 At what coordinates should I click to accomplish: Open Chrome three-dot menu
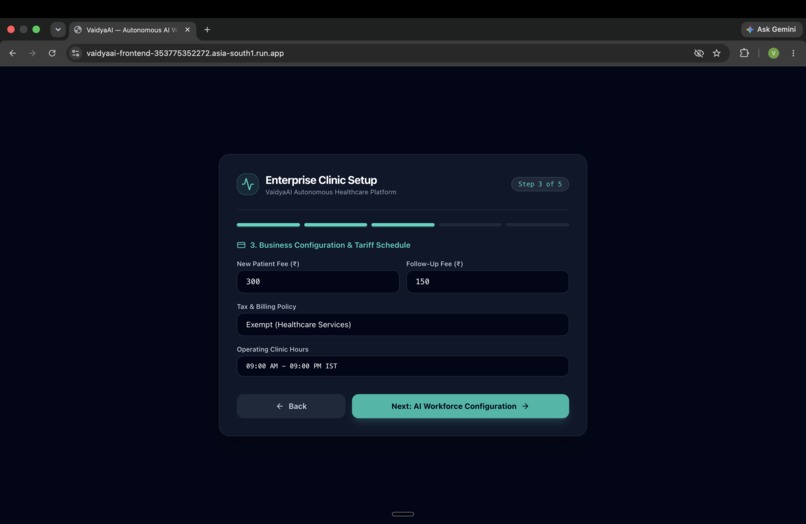[793, 53]
